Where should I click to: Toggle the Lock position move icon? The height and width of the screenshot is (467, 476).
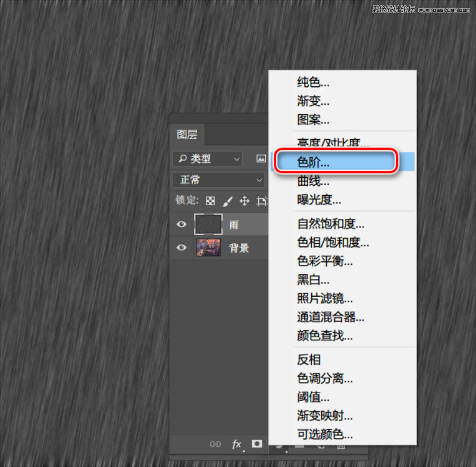[x=244, y=201]
